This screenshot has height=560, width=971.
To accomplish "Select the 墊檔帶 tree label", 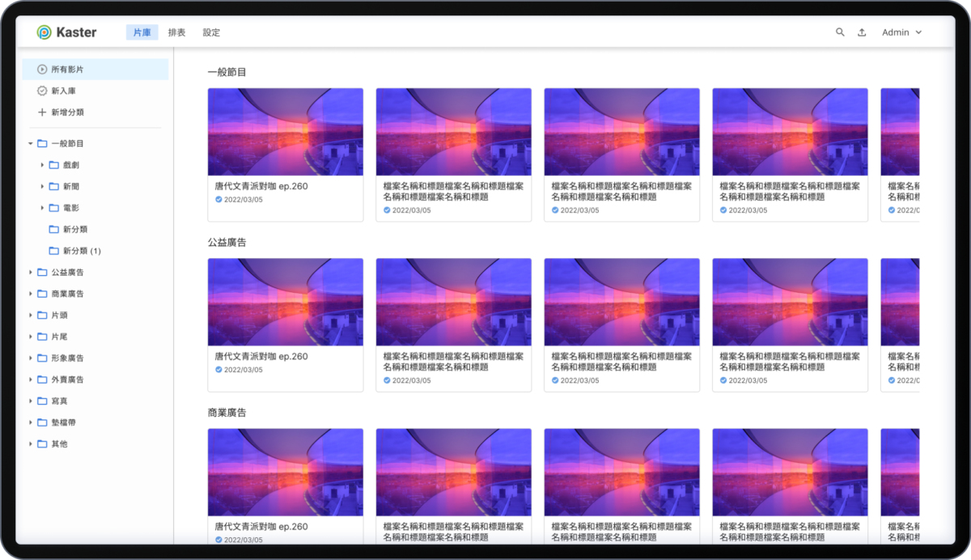I will click(x=63, y=422).
